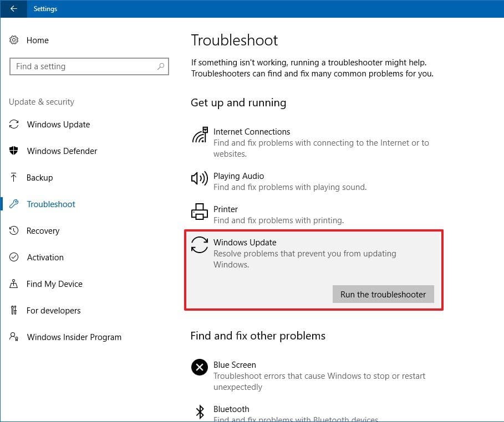Click the Update & security category label

point(42,102)
